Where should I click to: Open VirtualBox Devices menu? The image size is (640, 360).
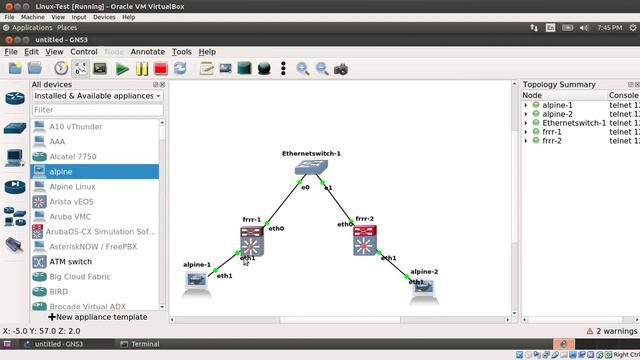tap(104, 17)
